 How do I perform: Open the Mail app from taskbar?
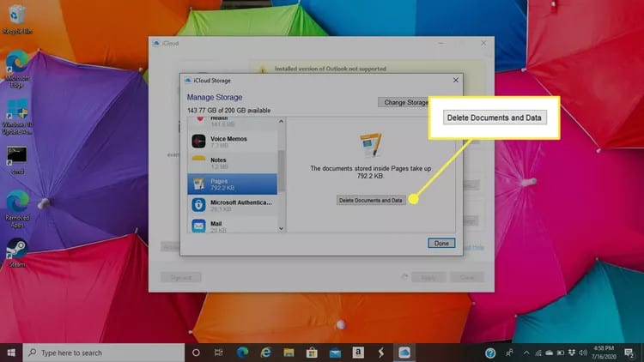point(335,353)
